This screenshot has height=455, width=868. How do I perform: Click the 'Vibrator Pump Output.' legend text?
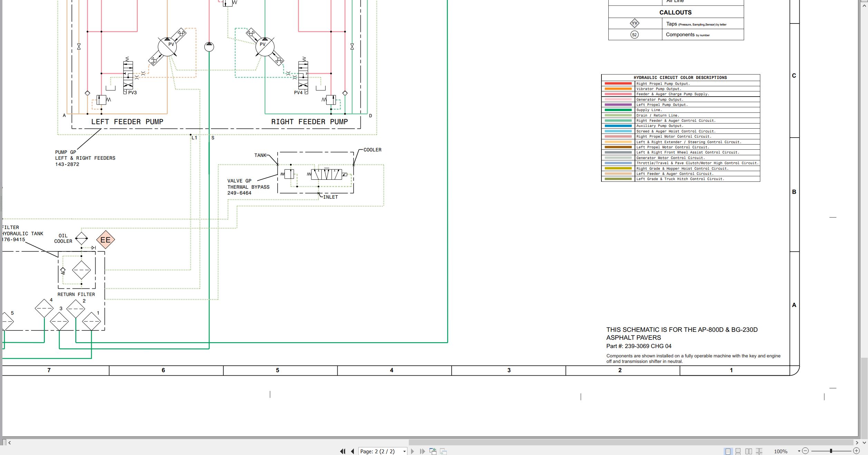click(659, 89)
